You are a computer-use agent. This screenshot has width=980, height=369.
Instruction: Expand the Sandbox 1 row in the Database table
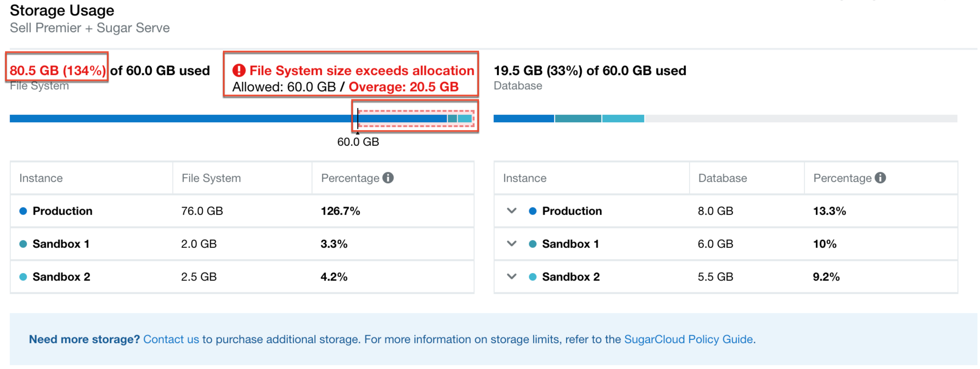[x=512, y=244]
